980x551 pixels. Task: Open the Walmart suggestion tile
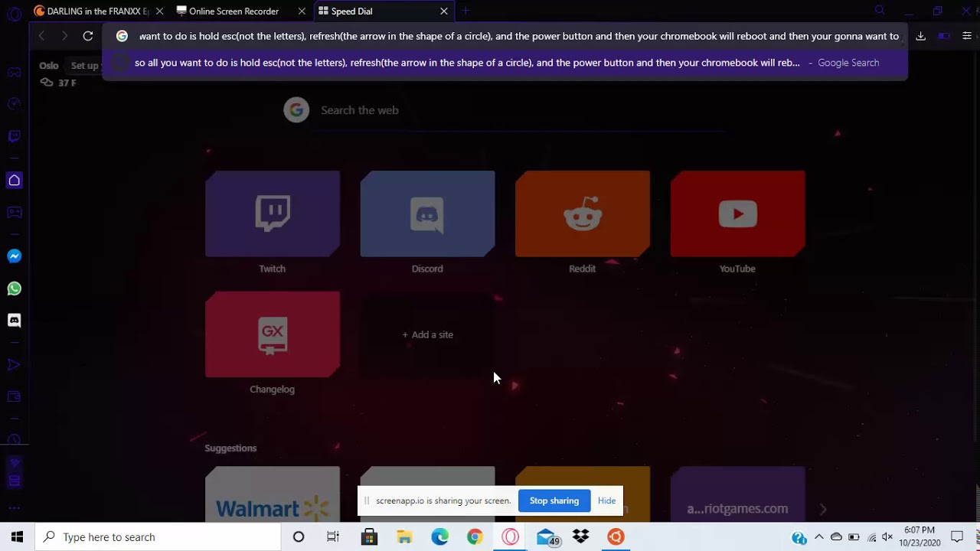(x=273, y=494)
